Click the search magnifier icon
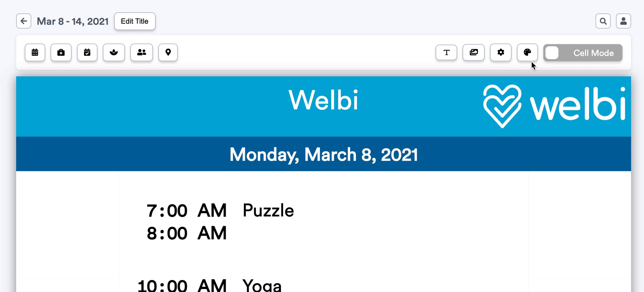 (603, 21)
